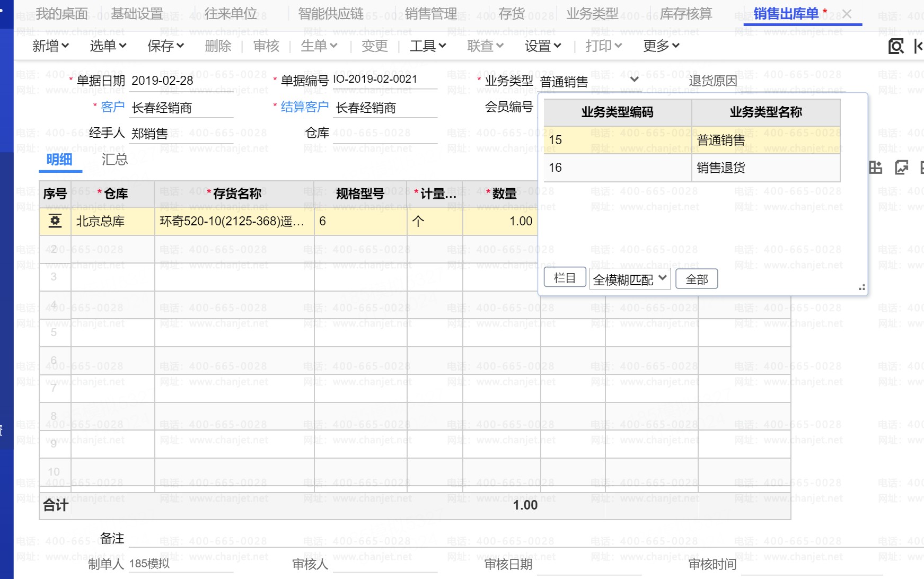
Task: Select 销售退货 from business type list
Action: (721, 168)
